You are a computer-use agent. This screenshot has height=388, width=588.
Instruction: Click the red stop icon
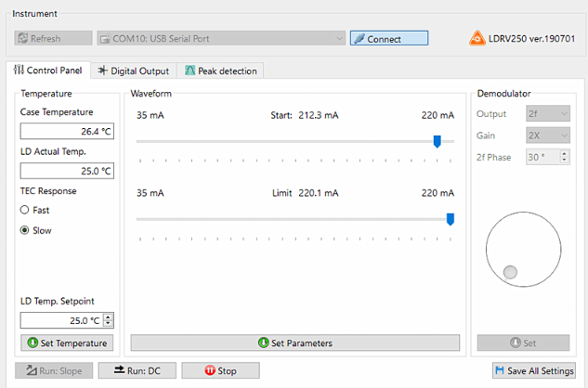(210, 370)
